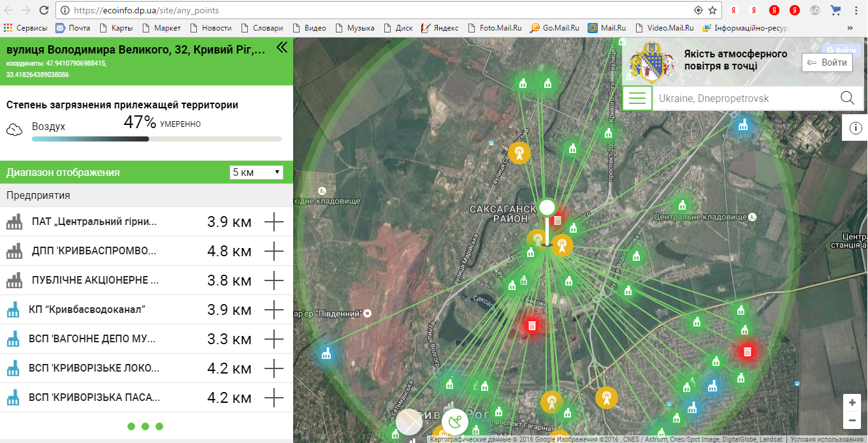868x443 pixels.
Task: Expand the ПАТ „Центральний гірни... entry
Action: coord(273,222)
